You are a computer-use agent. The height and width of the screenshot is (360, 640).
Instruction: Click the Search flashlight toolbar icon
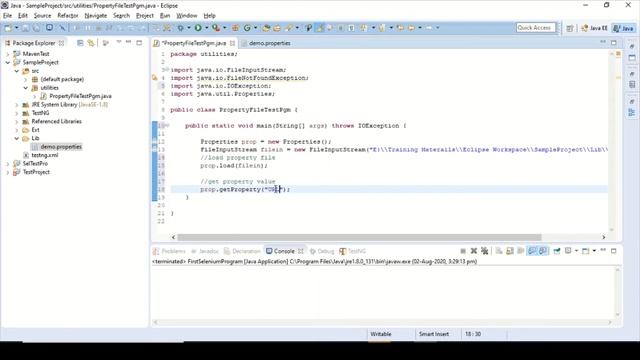289,28
